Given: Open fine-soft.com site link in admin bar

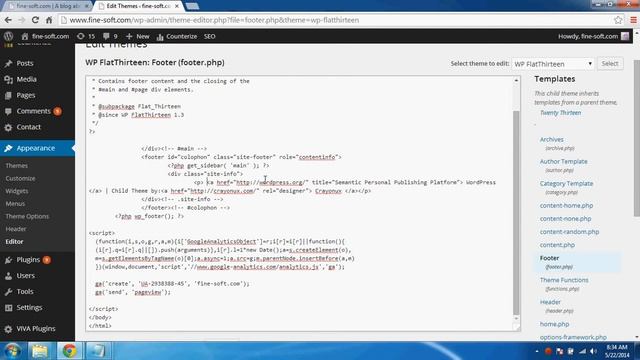Looking at the screenshot, I should click(45, 36).
